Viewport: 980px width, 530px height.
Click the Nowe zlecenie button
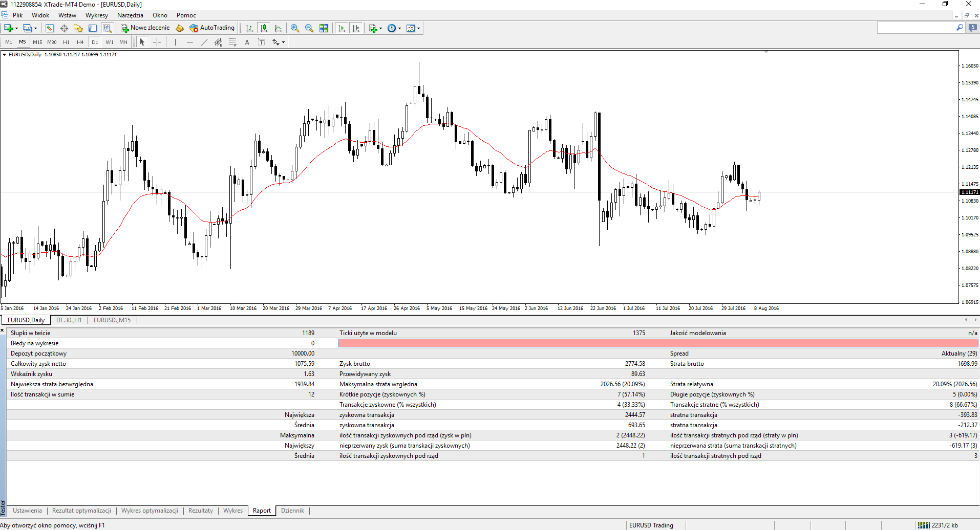coord(145,28)
